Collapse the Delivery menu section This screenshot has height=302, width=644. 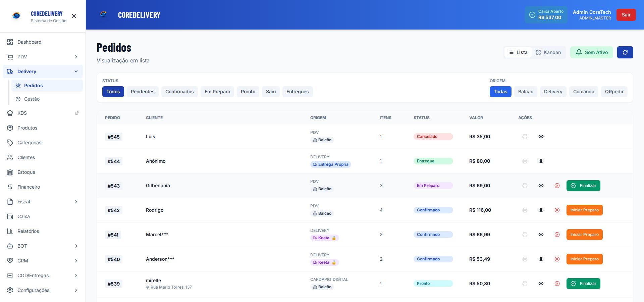tap(76, 71)
